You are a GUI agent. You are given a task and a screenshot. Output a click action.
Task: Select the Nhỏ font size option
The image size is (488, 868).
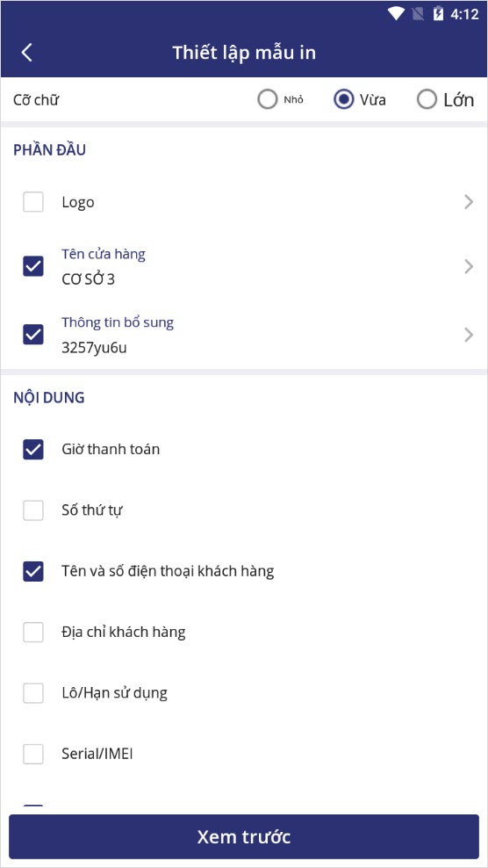click(267, 100)
